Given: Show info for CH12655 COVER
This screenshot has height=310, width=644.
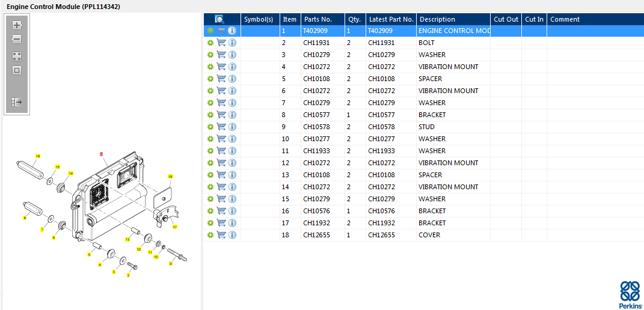Looking at the screenshot, I should (232, 235).
